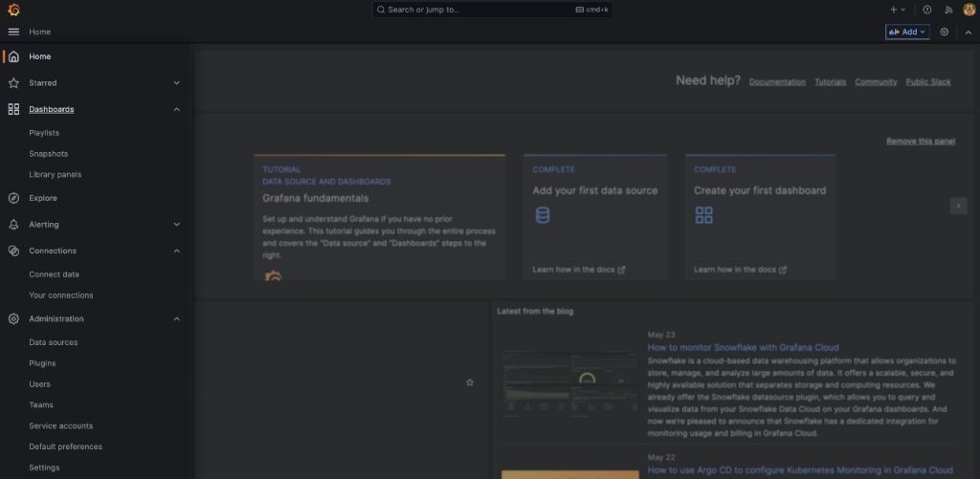Open Your connections

60,294
